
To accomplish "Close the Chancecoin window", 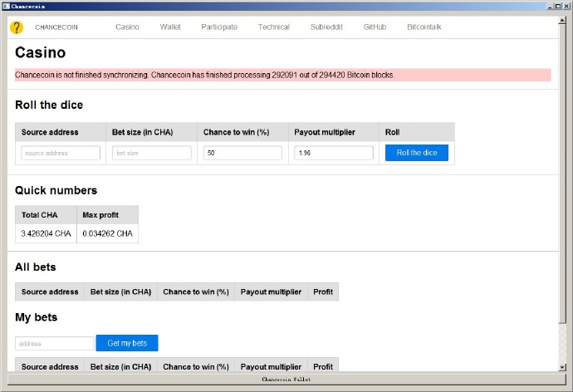I will point(566,6).
